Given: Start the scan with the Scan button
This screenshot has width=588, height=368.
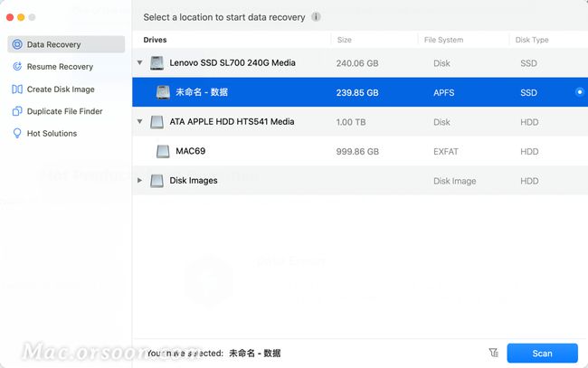Looking at the screenshot, I should [542, 353].
